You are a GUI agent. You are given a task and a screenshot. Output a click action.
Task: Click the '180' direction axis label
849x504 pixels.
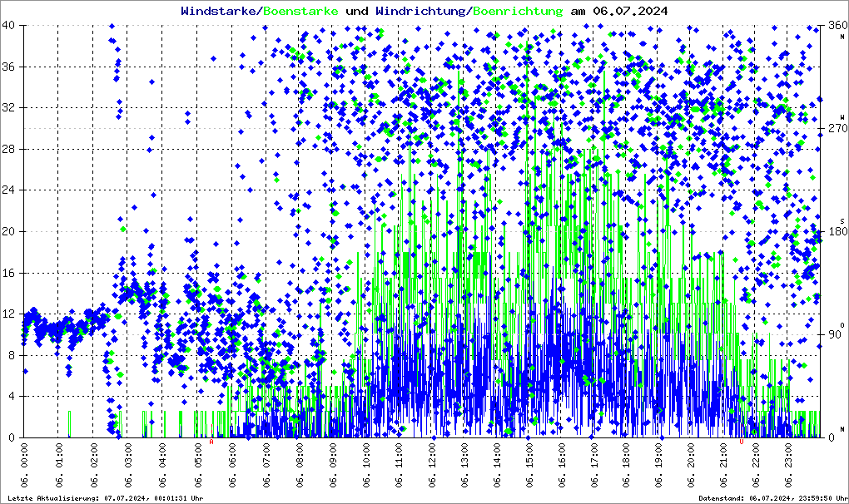[x=838, y=231]
